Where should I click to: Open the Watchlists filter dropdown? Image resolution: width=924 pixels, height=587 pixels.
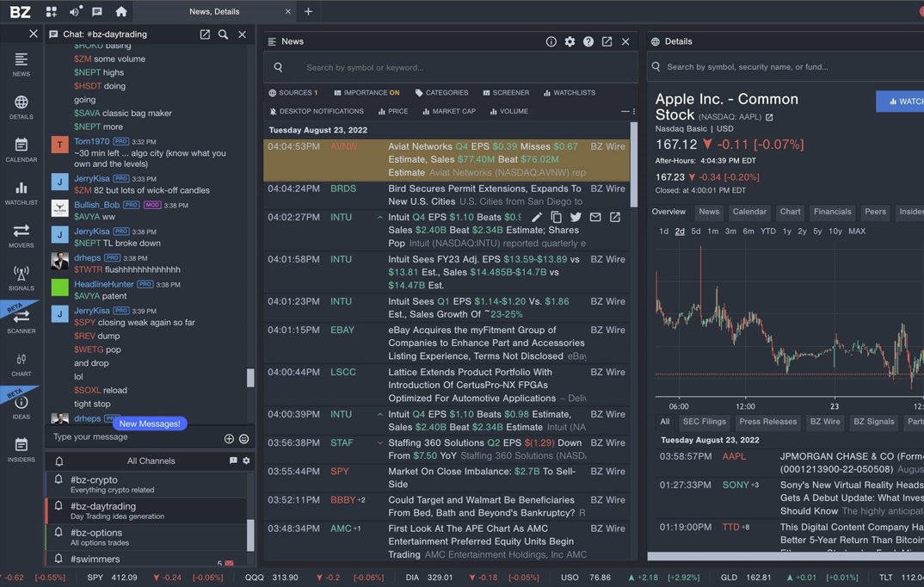coord(570,93)
